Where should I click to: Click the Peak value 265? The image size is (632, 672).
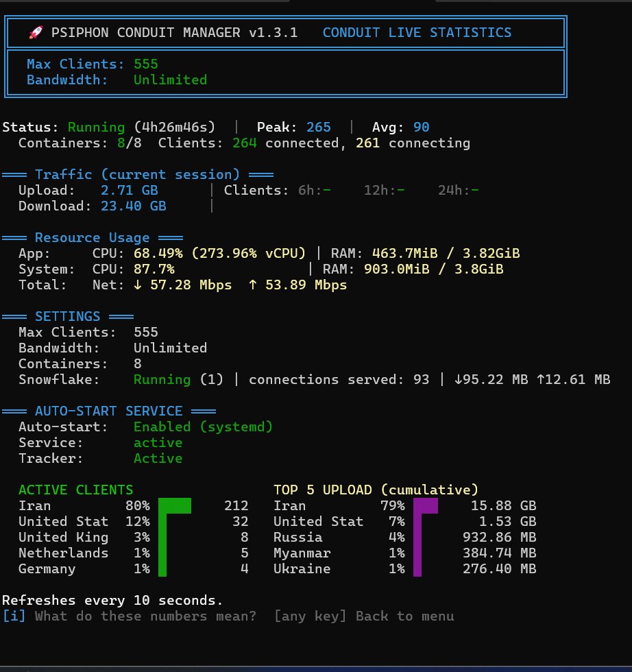[x=318, y=128]
